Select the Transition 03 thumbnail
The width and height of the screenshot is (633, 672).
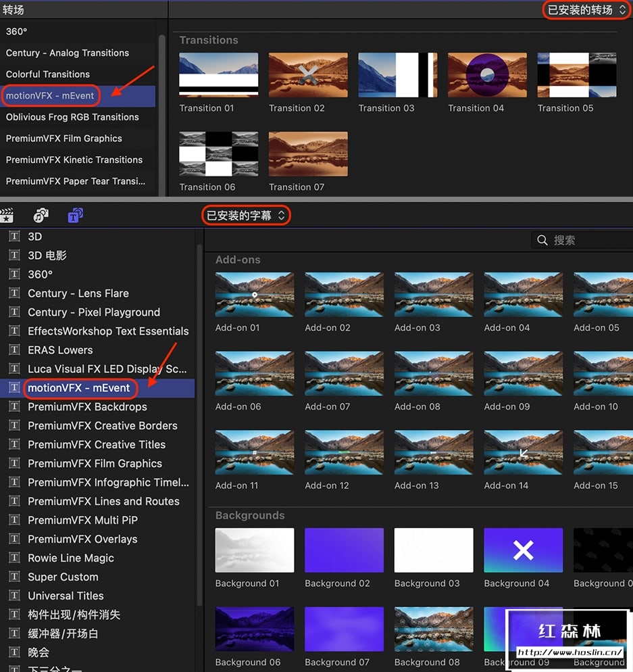397,75
